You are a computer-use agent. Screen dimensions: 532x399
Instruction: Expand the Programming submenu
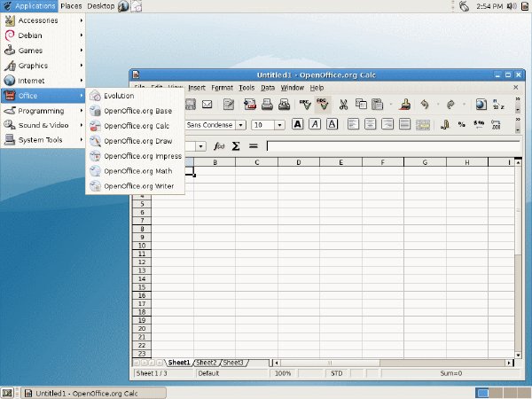pyautogui.click(x=43, y=111)
